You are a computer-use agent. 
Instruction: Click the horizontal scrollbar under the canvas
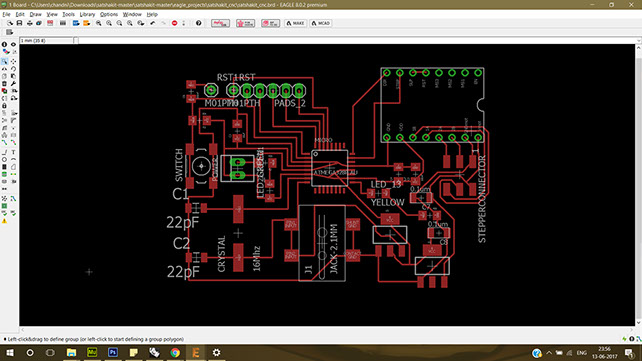tap(327, 329)
